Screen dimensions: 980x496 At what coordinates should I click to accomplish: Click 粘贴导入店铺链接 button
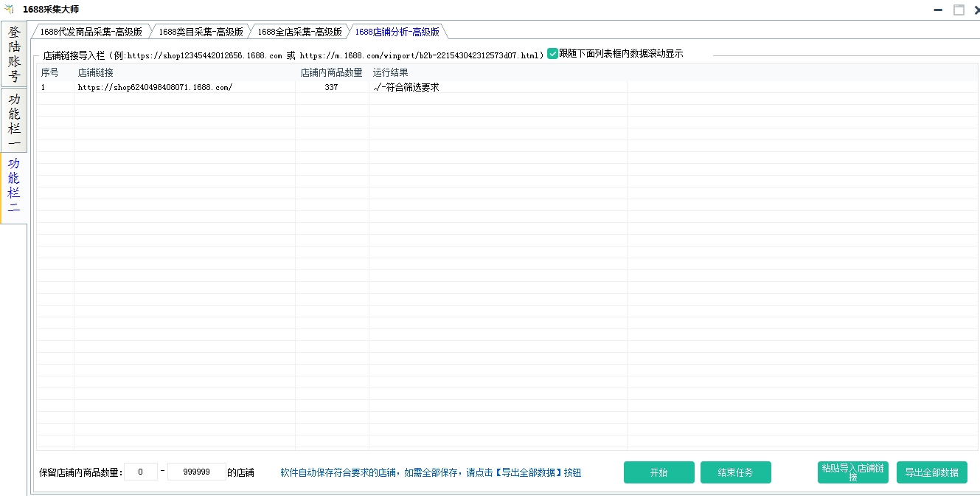pyautogui.click(x=853, y=472)
